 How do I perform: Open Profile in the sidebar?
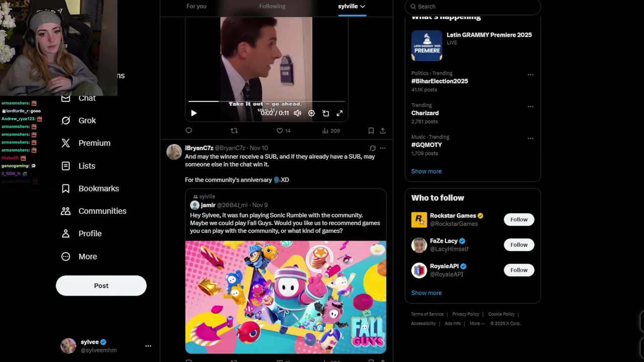82,234
